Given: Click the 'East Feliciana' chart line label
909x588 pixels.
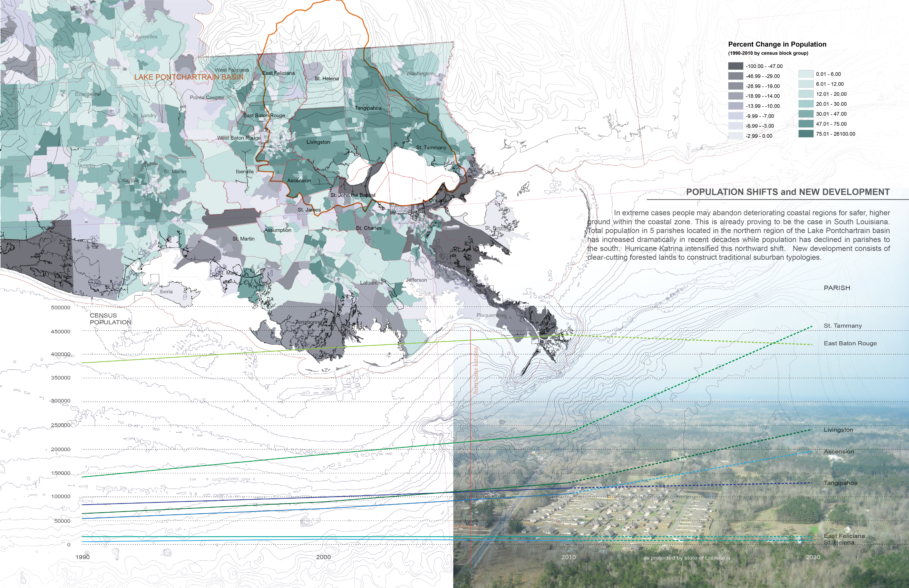Looking at the screenshot, I should [844, 536].
